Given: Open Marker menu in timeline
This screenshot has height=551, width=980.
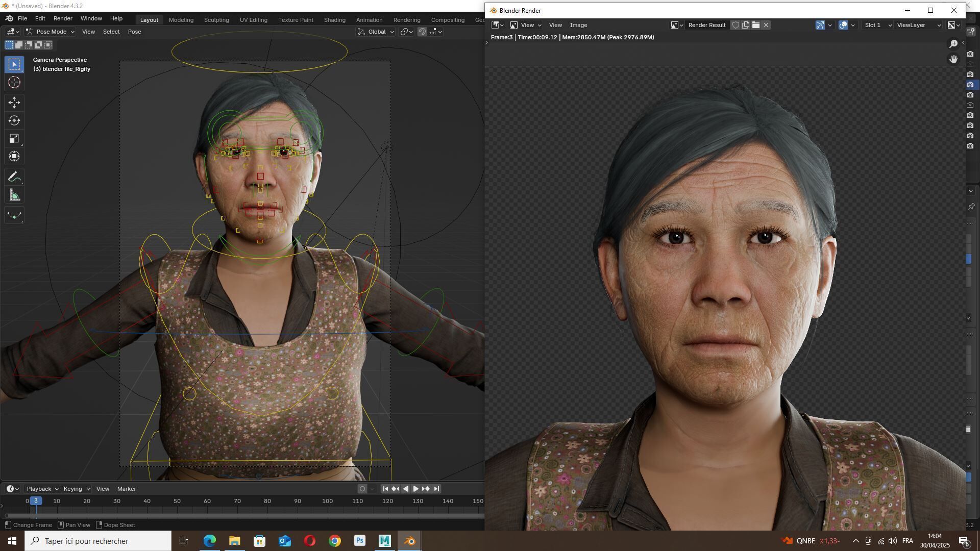Looking at the screenshot, I should coord(127,489).
